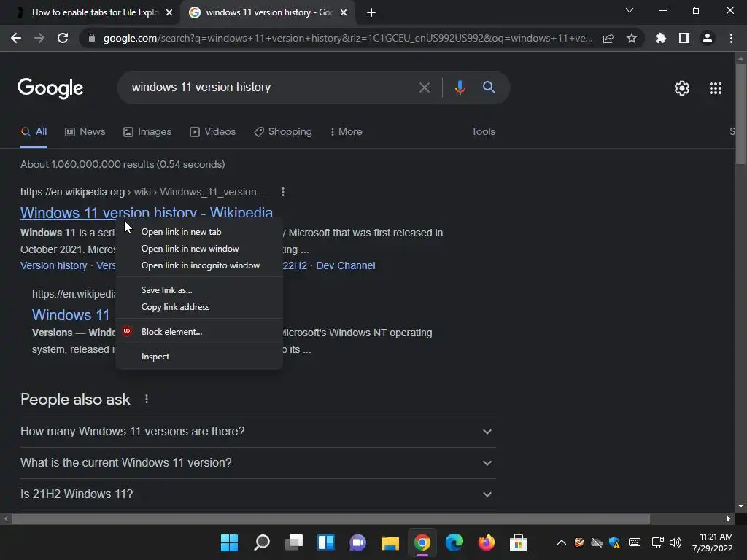Open the Extensions puzzle icon

[x=661, y=38]
